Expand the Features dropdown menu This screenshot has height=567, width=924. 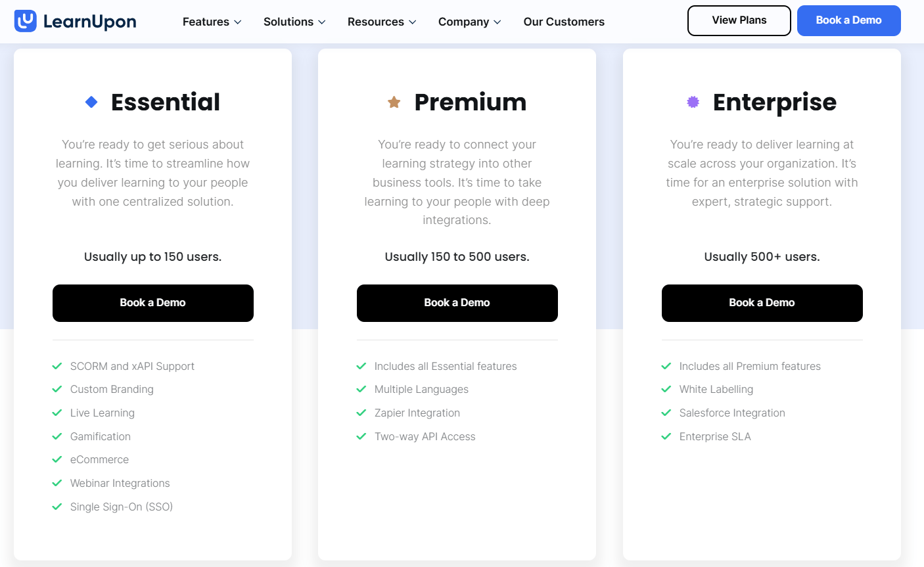pyautogui.click(x=212, y=22)
